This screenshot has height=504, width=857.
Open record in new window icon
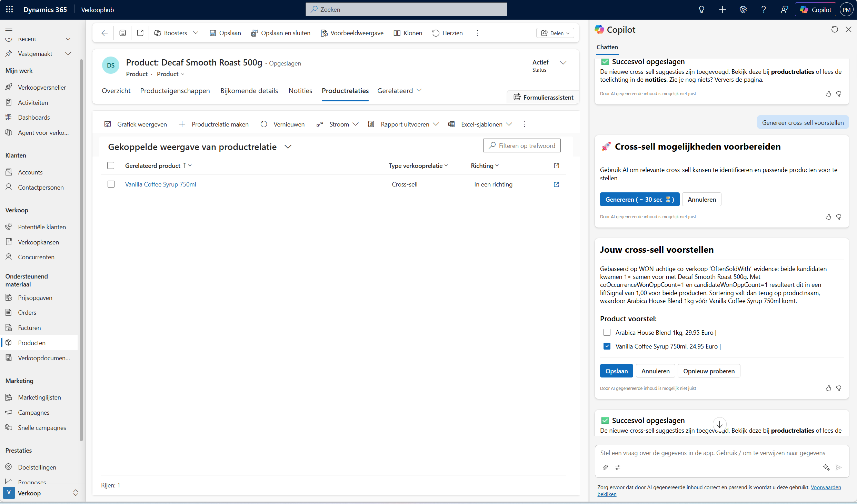(x=140, y=33)
